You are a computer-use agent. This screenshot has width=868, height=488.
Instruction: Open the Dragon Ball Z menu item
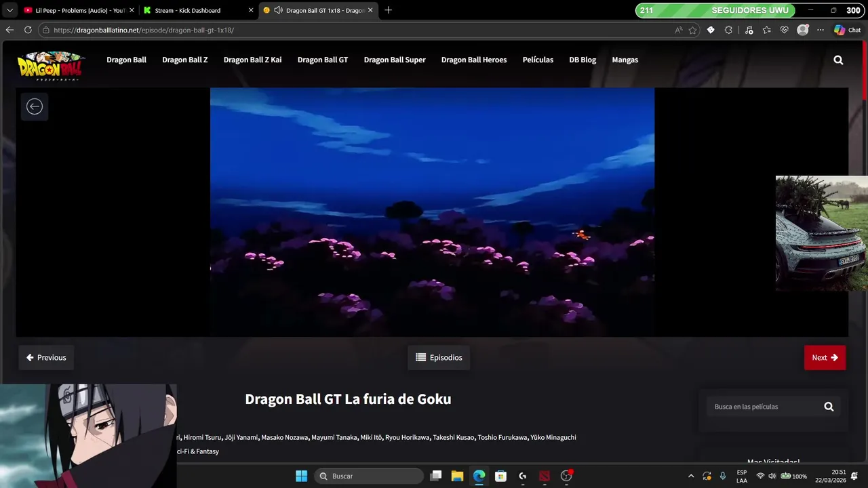(x=185, y=60)
